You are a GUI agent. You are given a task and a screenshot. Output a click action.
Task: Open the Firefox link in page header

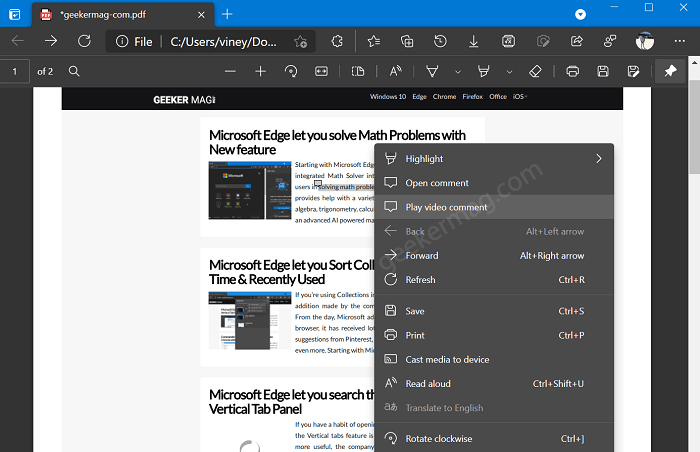(x=472, y=96)
